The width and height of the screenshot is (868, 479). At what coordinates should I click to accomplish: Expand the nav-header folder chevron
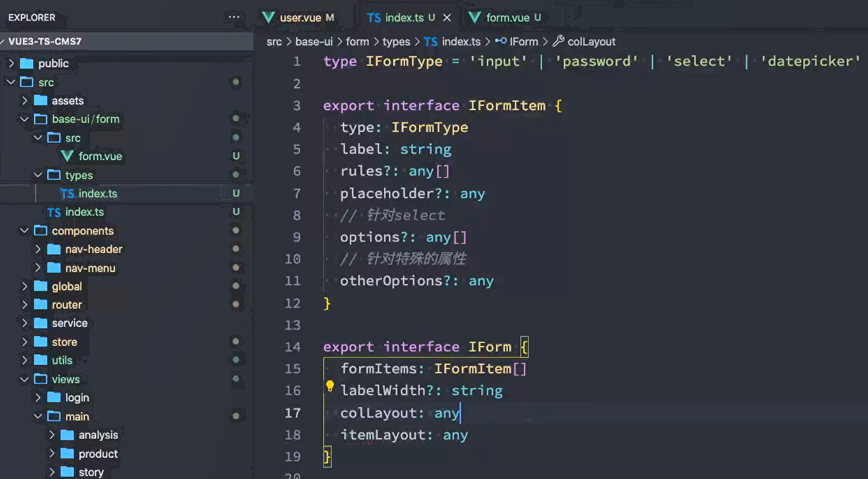pyautogui.click(x=38, y=249)
